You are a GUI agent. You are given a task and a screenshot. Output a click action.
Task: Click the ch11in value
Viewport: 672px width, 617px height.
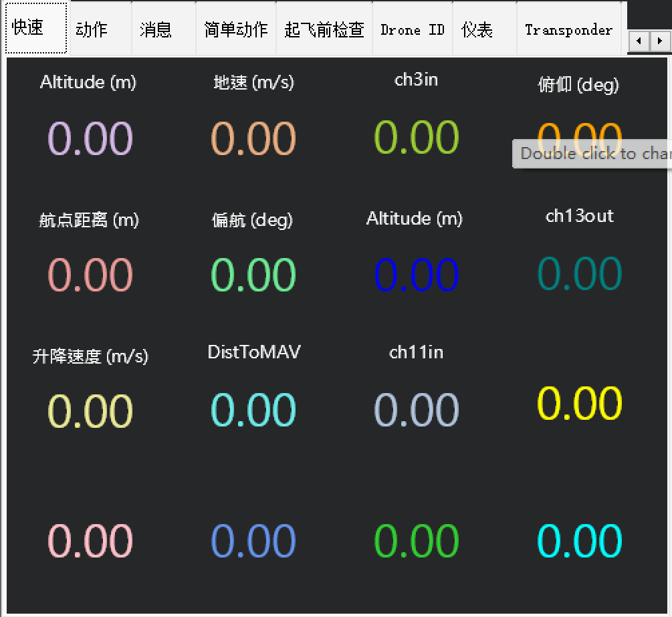pyautogui.click(x=417, y=410)
